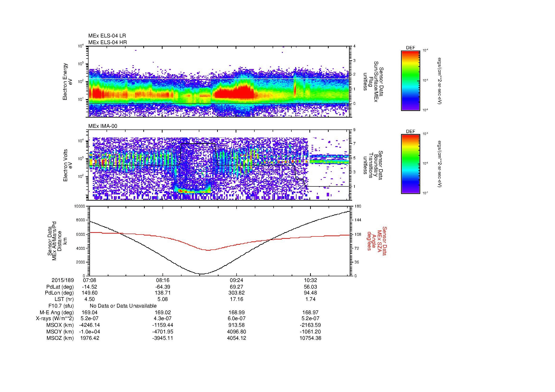The height and width of the screenshot is (392, 555).
Task: Click MSOZ value '-3945.11'
Action: point(163,338)
